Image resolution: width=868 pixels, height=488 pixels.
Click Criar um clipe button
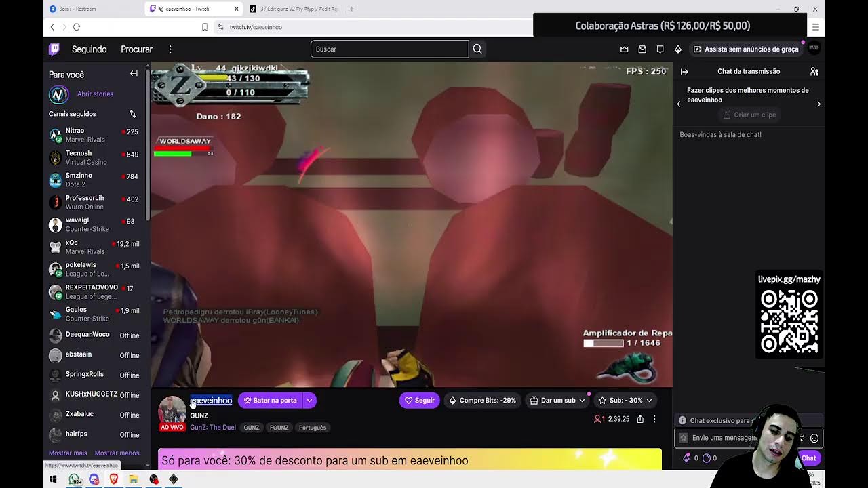click(749, 115)
